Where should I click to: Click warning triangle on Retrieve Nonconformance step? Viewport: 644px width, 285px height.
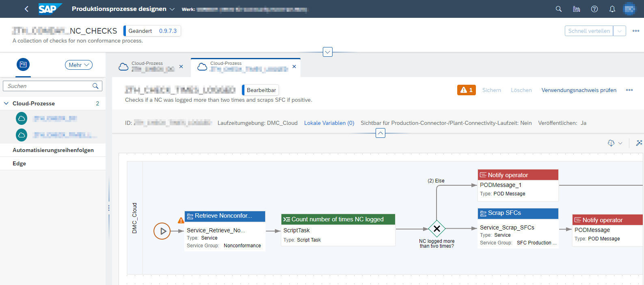pyautogui.click(x=181, y=220)
